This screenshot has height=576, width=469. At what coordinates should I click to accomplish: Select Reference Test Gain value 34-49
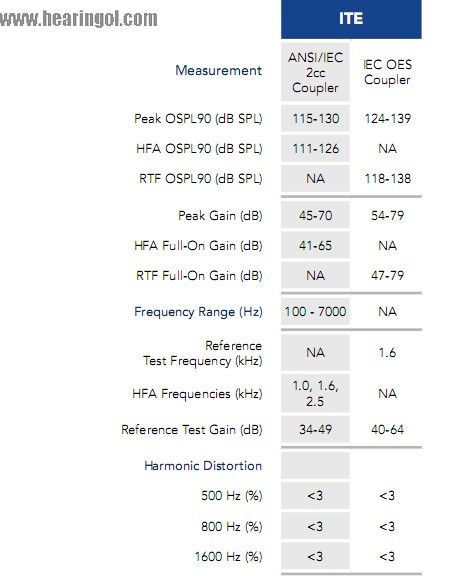click(x=315, y=429)
